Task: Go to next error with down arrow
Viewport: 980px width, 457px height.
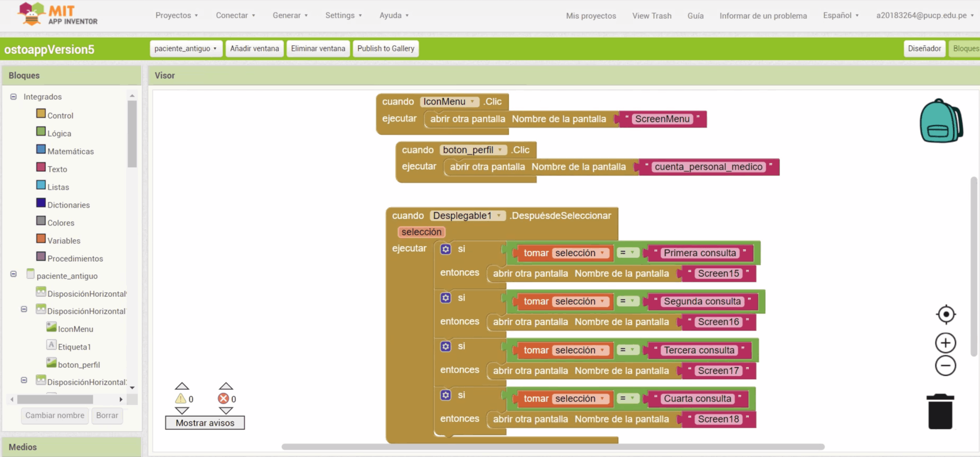Action: click(x=226, y=411)
